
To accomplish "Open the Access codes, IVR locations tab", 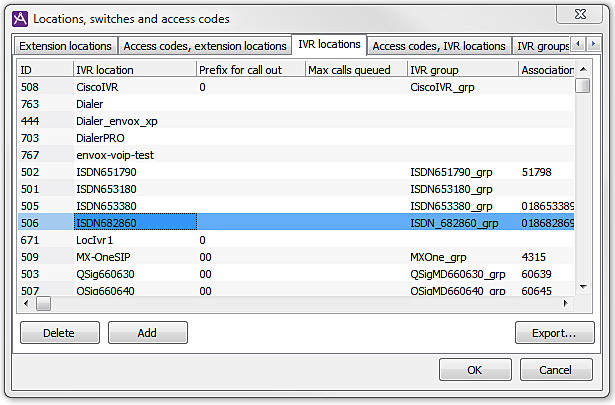I will coord(439,46).
